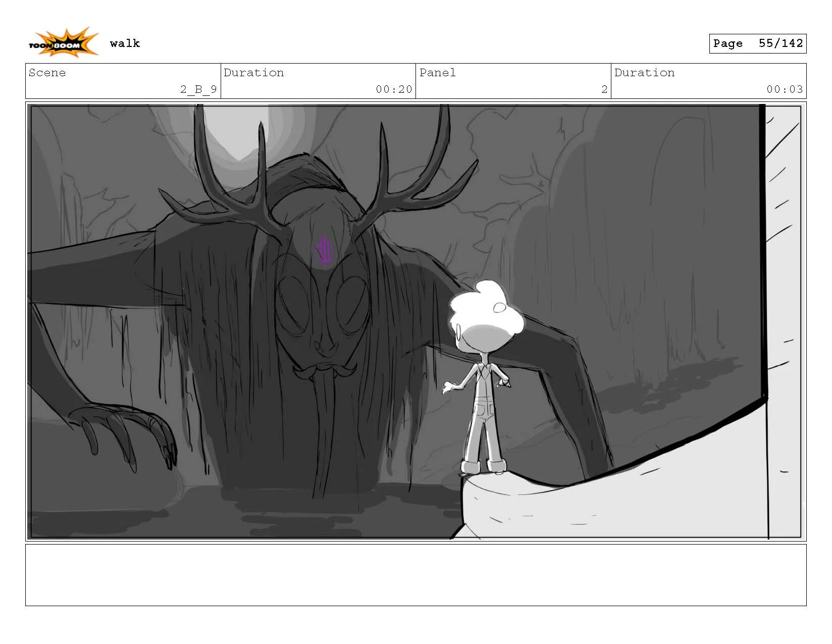Click the 'Scene' header label
Image resolution: width=832 pixels, height=644 pixels.
point(47,73)
